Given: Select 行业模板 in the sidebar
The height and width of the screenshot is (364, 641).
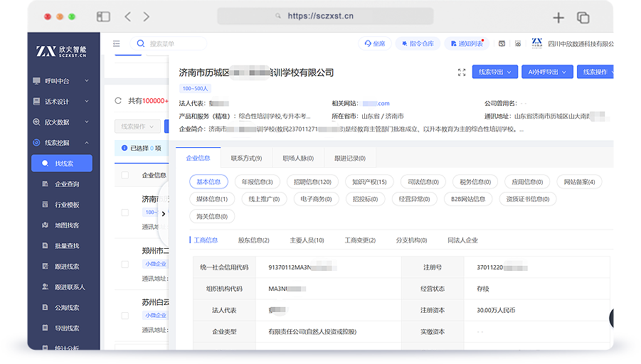Looking at the screenshot, I should 67,205.
